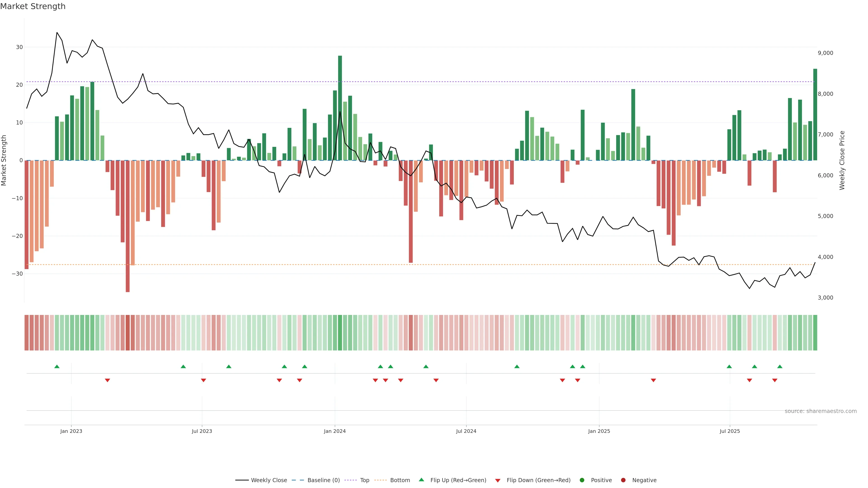Click Flip Down red triangle legend icon

(498, 480)
